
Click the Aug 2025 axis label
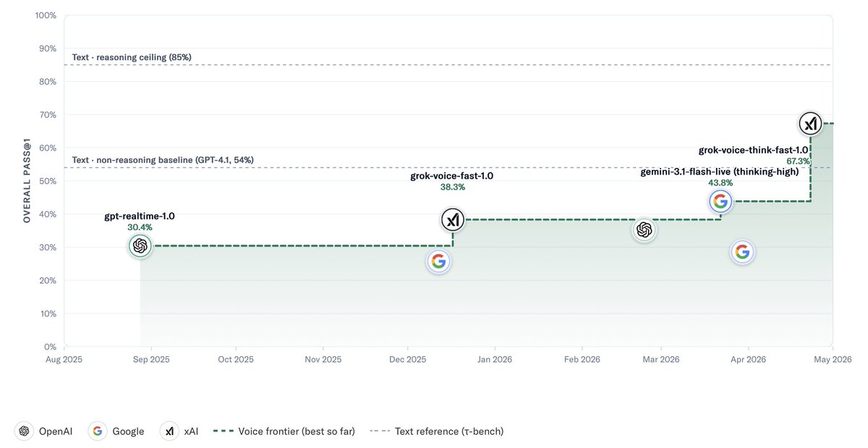pyautogui.click(x=64, y=359)
